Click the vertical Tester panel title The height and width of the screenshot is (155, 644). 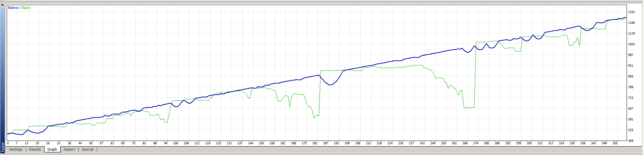click(3, 147)
